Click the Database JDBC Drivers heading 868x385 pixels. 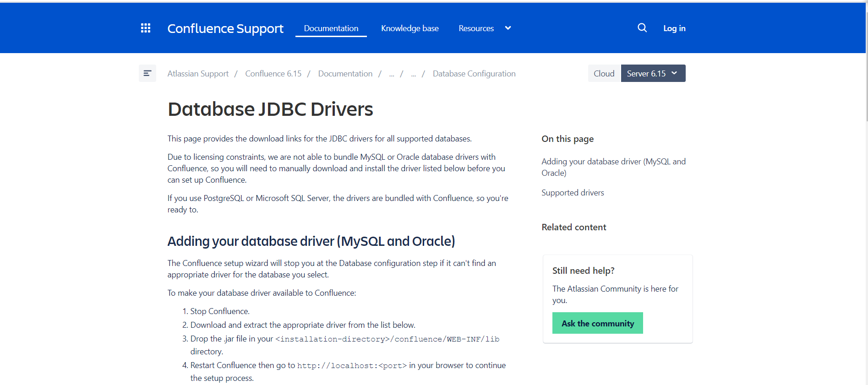(x=270, y=109)
